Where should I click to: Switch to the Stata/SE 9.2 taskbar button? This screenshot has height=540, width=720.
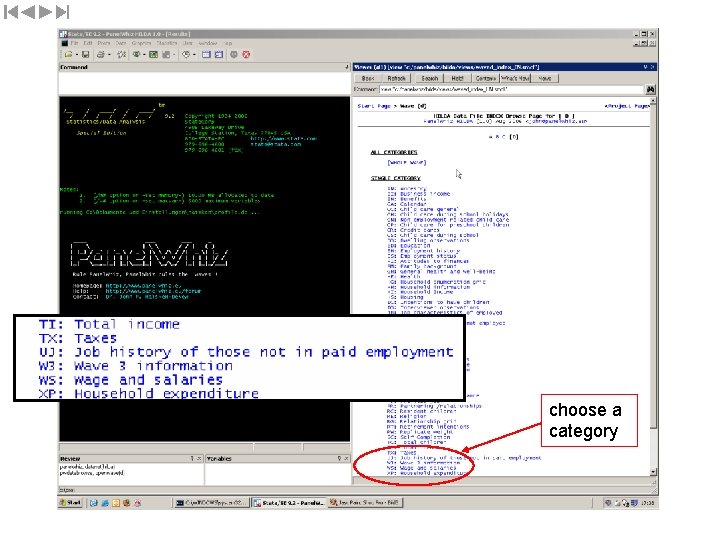(288, 503)
